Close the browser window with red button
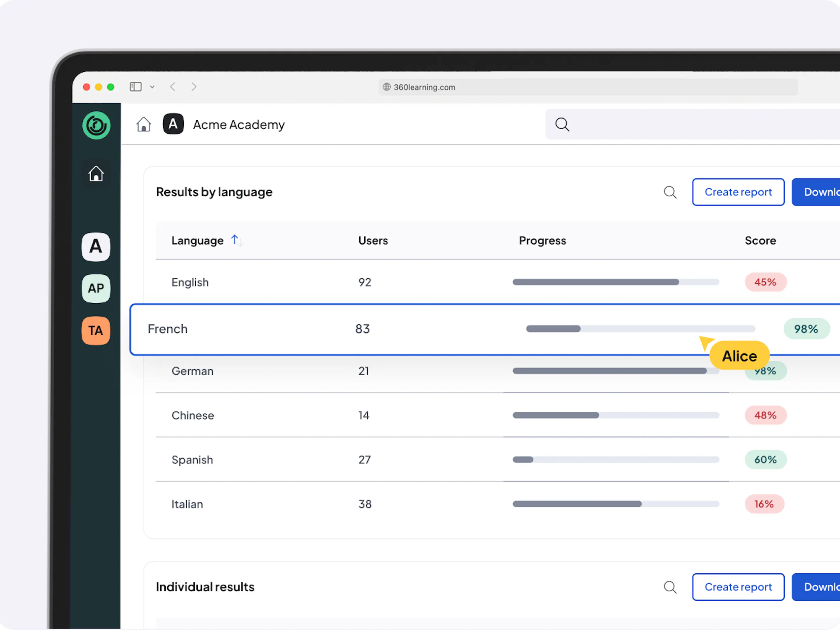Screen dimensions: 840x630 click(x=87, y=87)
